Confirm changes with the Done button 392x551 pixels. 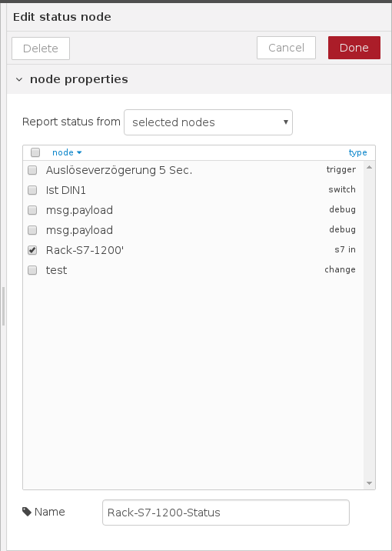(354, 48)
